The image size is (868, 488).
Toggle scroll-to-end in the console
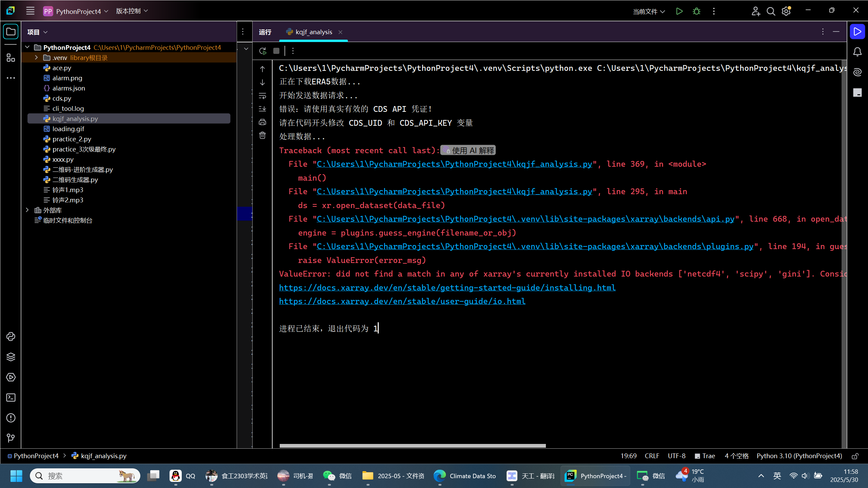[x=262, y=109]
